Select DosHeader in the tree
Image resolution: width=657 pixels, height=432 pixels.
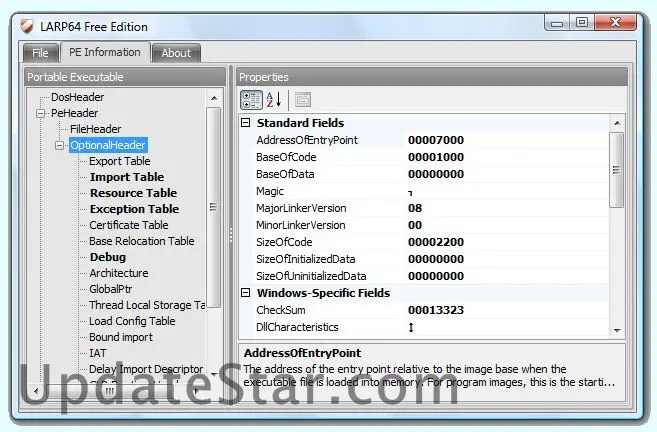pyautogui.click(x=78, y=97)
